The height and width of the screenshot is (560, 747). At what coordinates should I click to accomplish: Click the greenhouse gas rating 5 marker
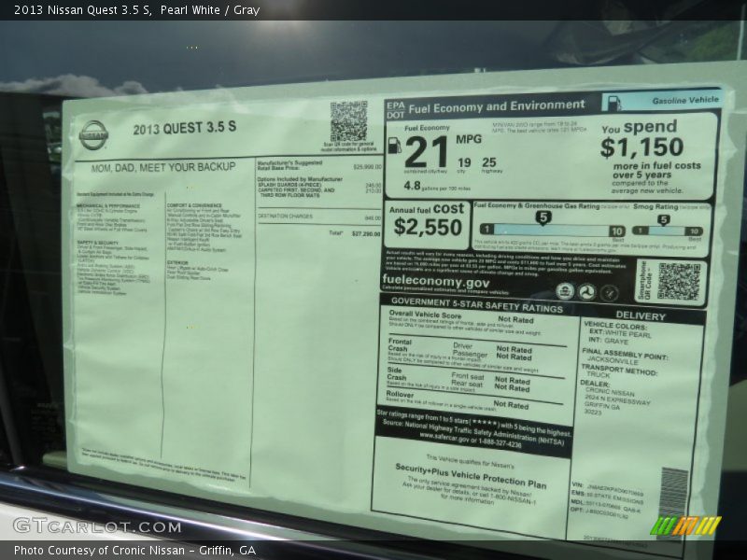[x=543, y=217]
